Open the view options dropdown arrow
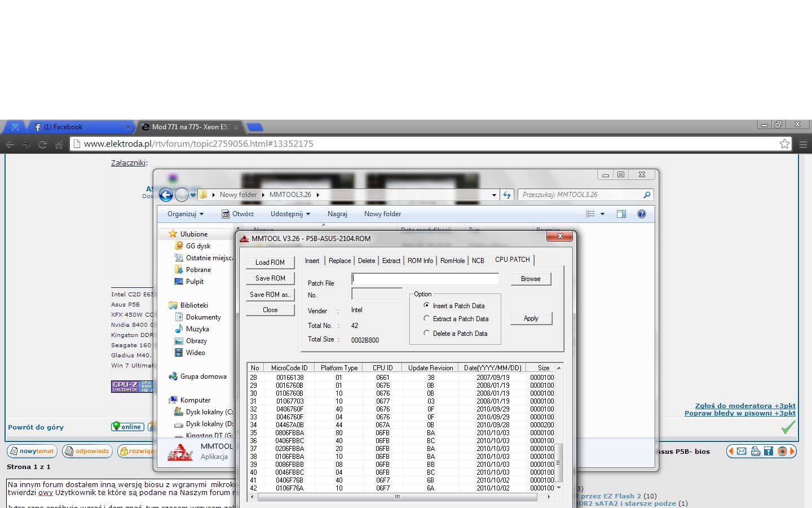The image size is (812, 508). pos(602,214)
